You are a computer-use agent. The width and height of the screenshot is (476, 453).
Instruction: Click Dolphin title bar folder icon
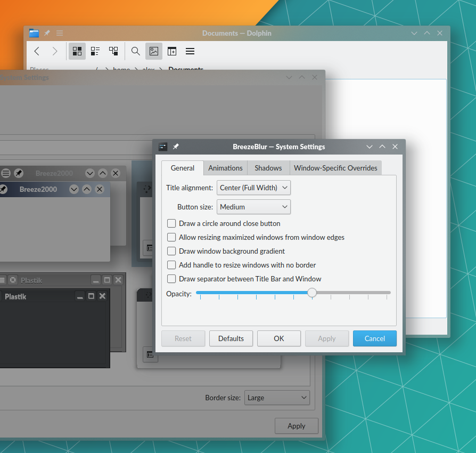point(34,33)
